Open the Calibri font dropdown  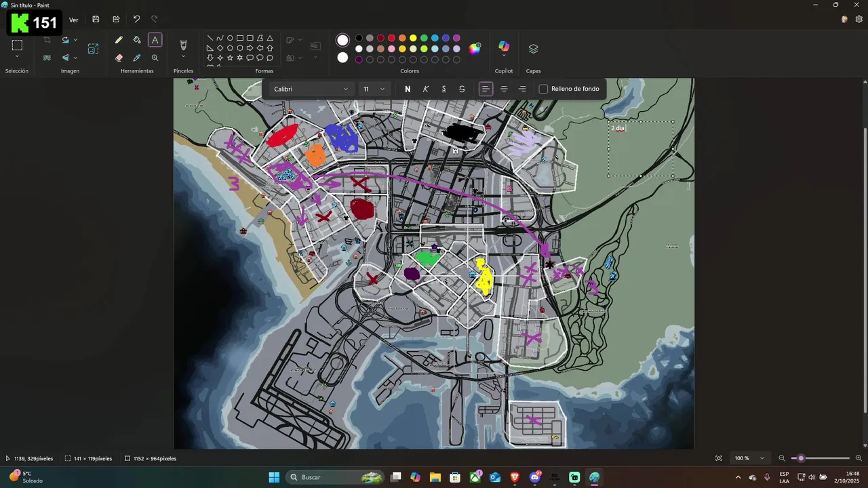311,89
